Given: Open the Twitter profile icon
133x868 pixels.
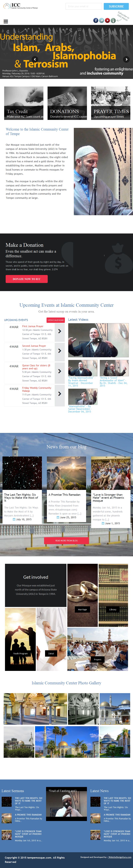Looking at the screenshot, I should click(102, 21).
